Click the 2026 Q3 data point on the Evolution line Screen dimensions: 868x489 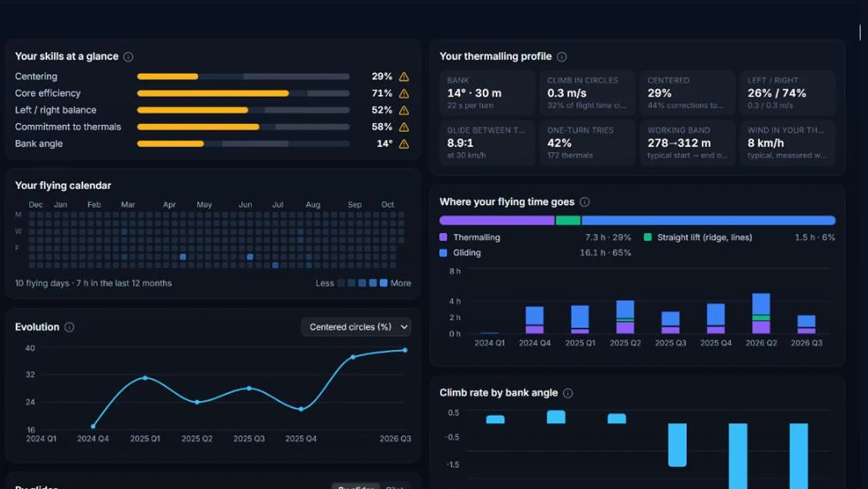point(405,350)
